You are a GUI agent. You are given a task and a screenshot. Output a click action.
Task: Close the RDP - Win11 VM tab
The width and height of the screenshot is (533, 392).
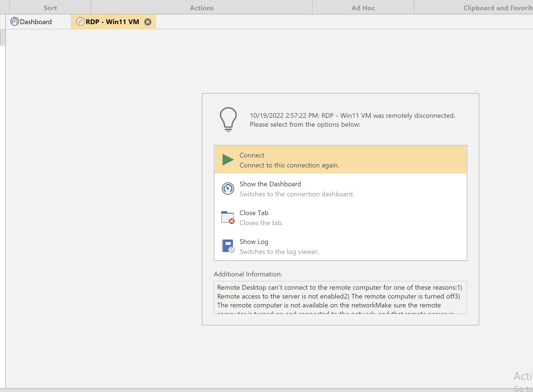tap(148, 22)
